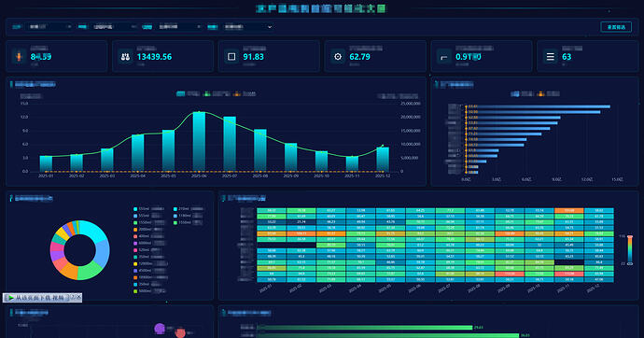Click the purple bubble in the bottom-left chart

click(160, 328)
